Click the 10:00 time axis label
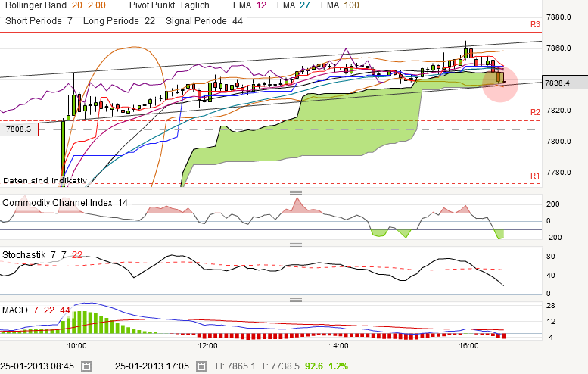The height and width of the screenshot is (374, 588). click(77, 346)
